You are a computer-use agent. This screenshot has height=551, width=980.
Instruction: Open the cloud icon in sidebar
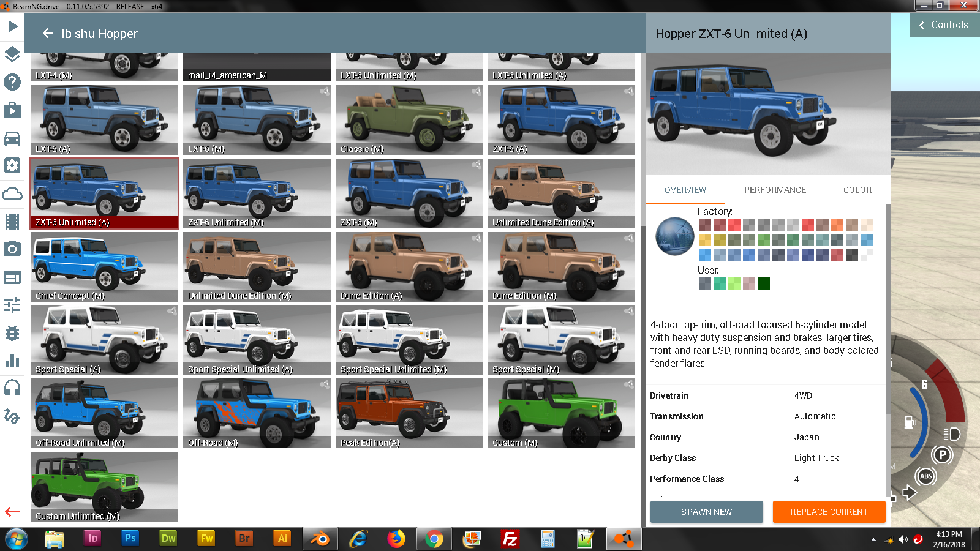point(12,194)
